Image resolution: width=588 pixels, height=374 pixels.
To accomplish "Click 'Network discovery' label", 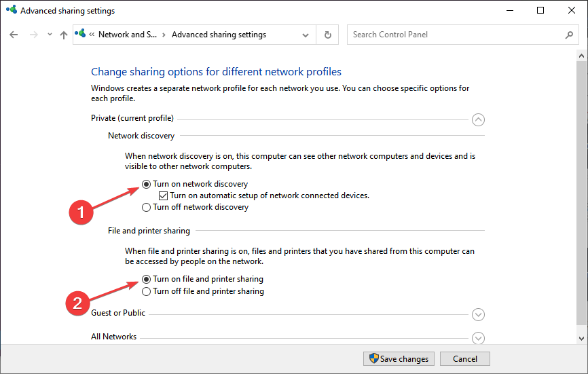I will tap(141, 136).
